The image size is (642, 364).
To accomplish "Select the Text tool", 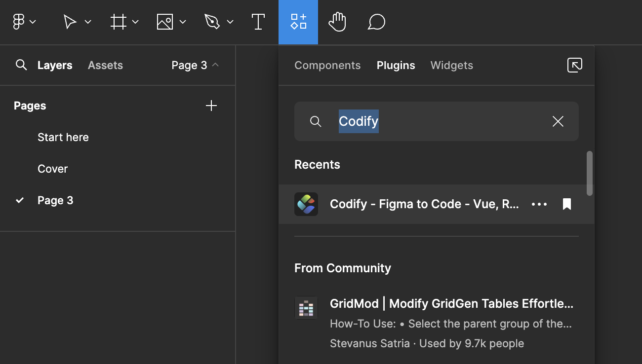I will (258, 22).
